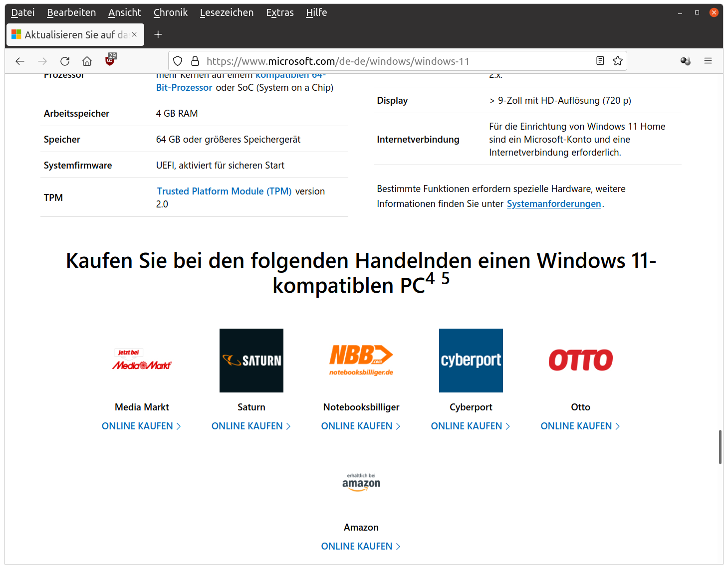728x569 pixels.
Task: Click ONLINE KAUFEN under Saturn
Action: click(251, 426)
